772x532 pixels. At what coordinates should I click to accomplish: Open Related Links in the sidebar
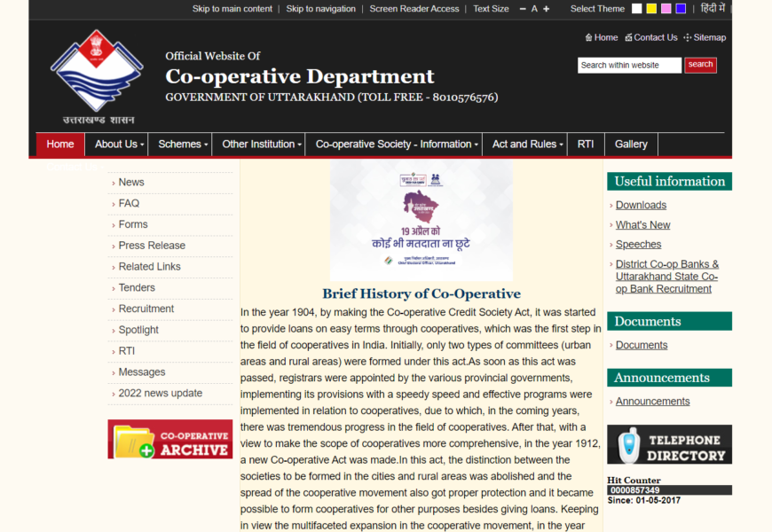(149, 267)
